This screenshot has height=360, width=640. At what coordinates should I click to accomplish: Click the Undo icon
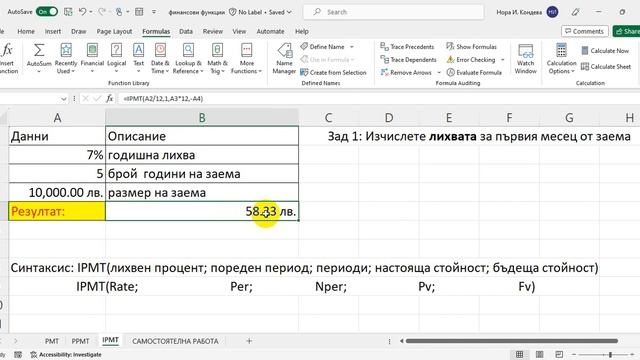click(82, 12)
